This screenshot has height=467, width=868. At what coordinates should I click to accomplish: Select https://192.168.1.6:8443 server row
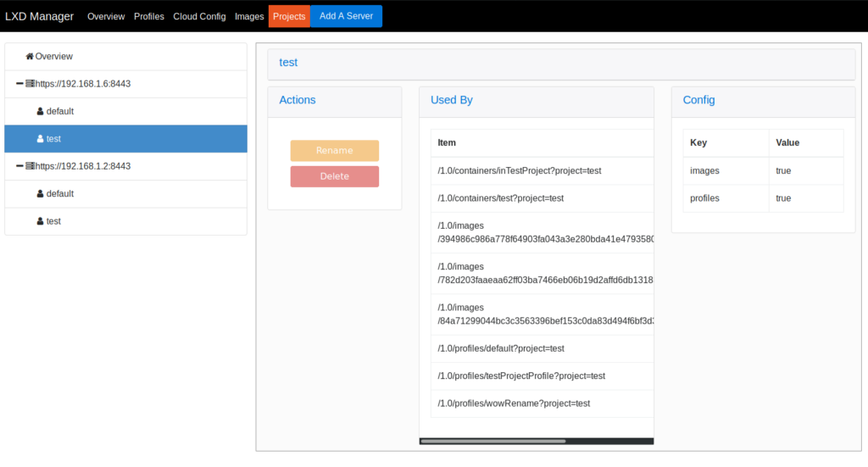point(125,84)
